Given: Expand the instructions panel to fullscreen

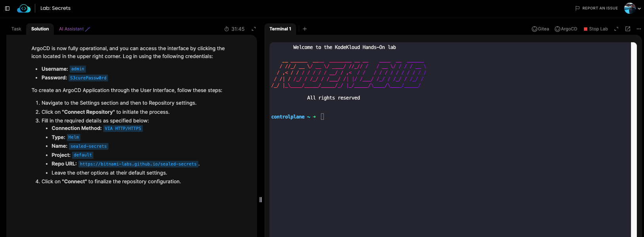Looking at the screenshot, I should point(254,29).
